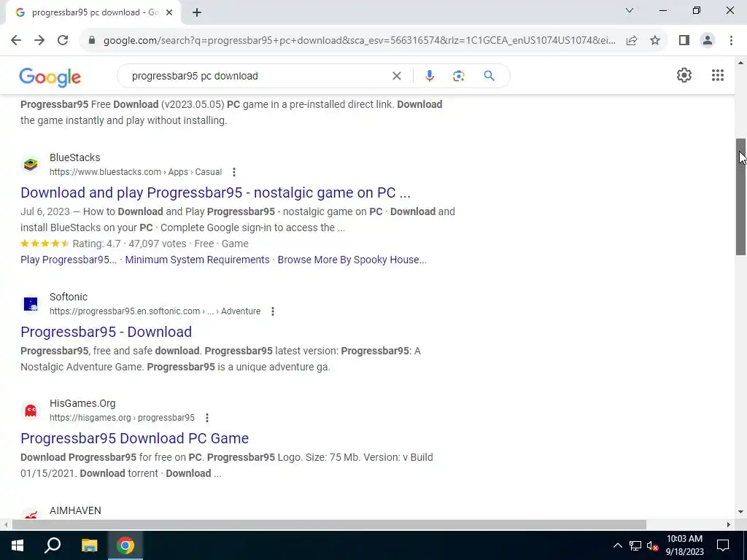
Task: Open the Google apps grid
Action: coord(718,75)
